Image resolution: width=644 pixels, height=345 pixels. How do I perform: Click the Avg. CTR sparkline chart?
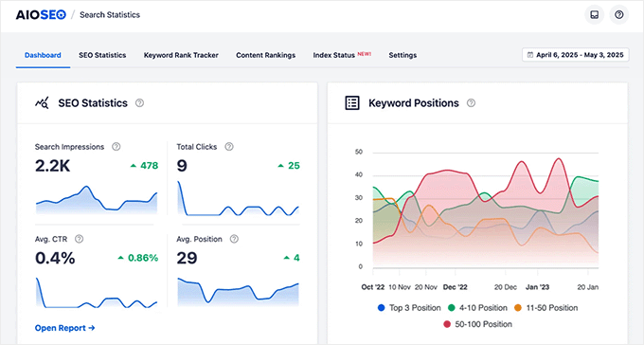pyautogui.click(x=97, y=293)
